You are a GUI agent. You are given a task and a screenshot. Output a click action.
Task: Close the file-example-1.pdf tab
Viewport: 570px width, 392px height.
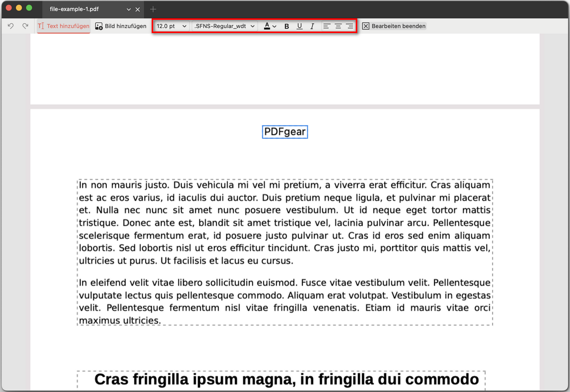tap(137, 9)
